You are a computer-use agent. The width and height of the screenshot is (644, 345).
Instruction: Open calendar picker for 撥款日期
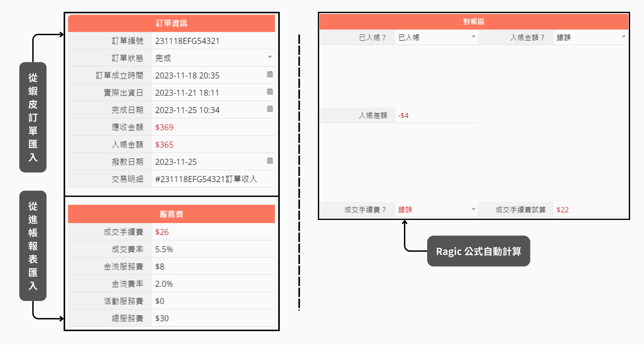tap(270, 161)
